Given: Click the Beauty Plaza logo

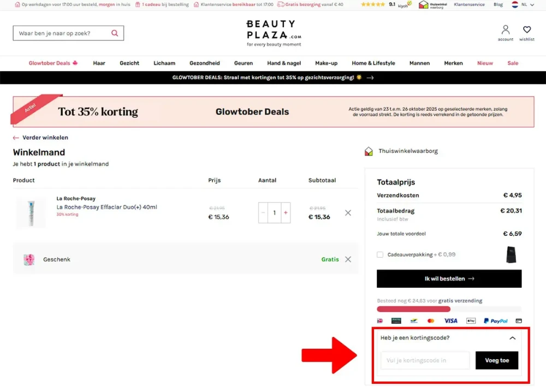Looking at the screenshot, I should click(273, 32).
